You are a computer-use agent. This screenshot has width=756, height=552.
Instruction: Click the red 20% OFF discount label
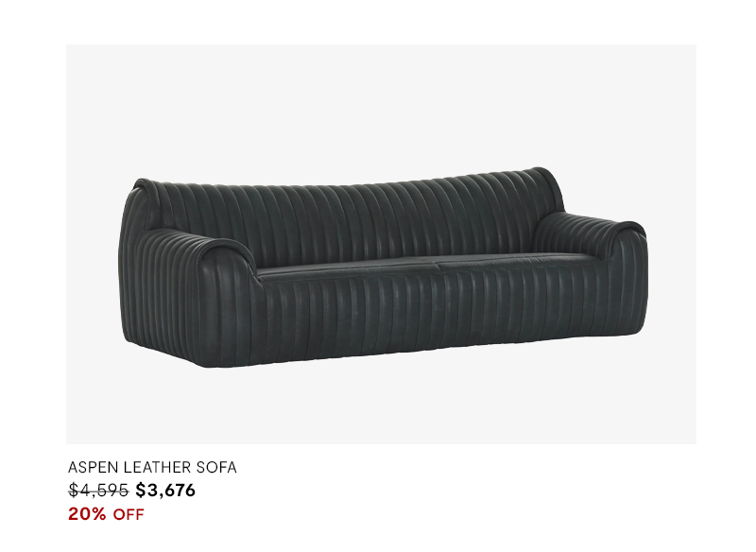pyautogui.click(x=106, y=514)
